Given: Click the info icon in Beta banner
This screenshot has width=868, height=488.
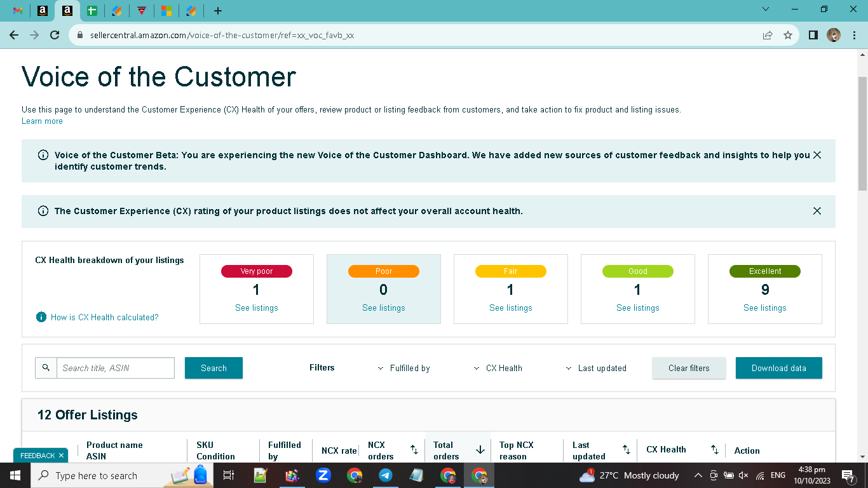Looking at the screenshot, I should 43,155.
